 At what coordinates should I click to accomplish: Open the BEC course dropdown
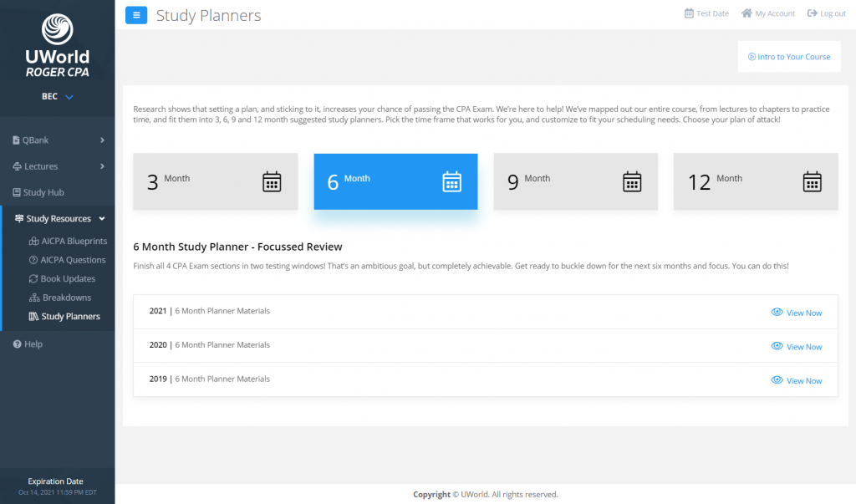click(x=58, y=97)
